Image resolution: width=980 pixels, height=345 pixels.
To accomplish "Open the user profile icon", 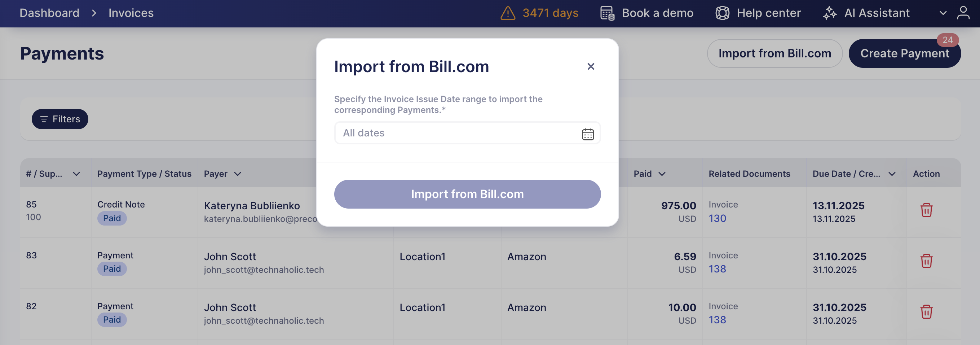I will pyautogui.click(x=963, y=13).
